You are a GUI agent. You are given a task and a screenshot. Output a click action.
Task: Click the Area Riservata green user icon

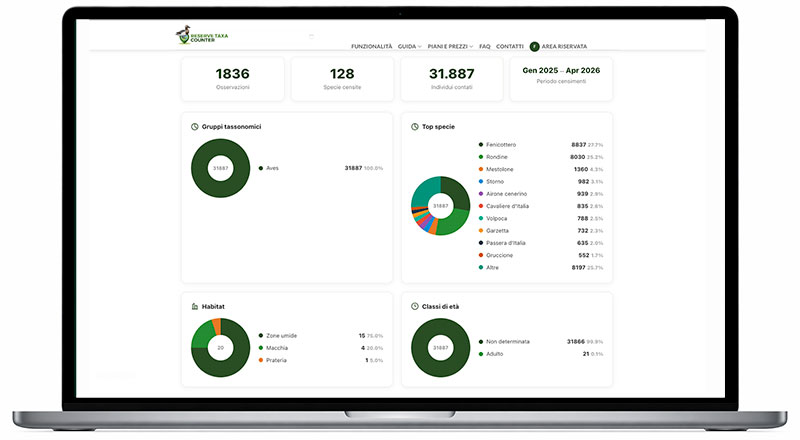[x=534, y=46]
